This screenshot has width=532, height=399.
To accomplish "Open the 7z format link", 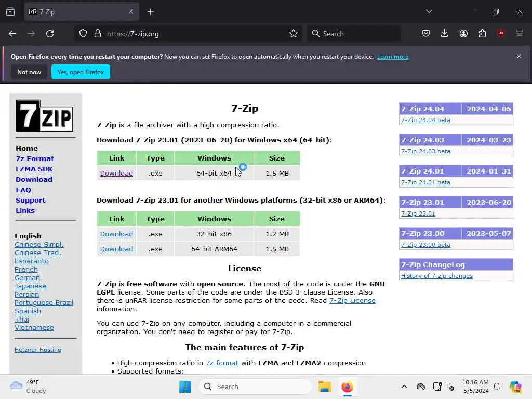I will pos(222,363).
